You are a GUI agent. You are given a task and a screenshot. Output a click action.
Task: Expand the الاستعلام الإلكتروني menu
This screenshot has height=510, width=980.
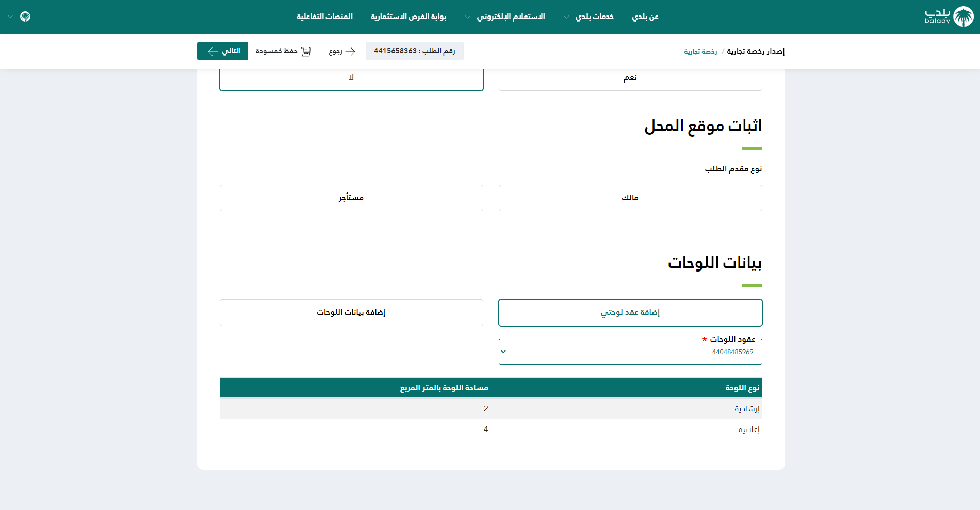point(505,17)
